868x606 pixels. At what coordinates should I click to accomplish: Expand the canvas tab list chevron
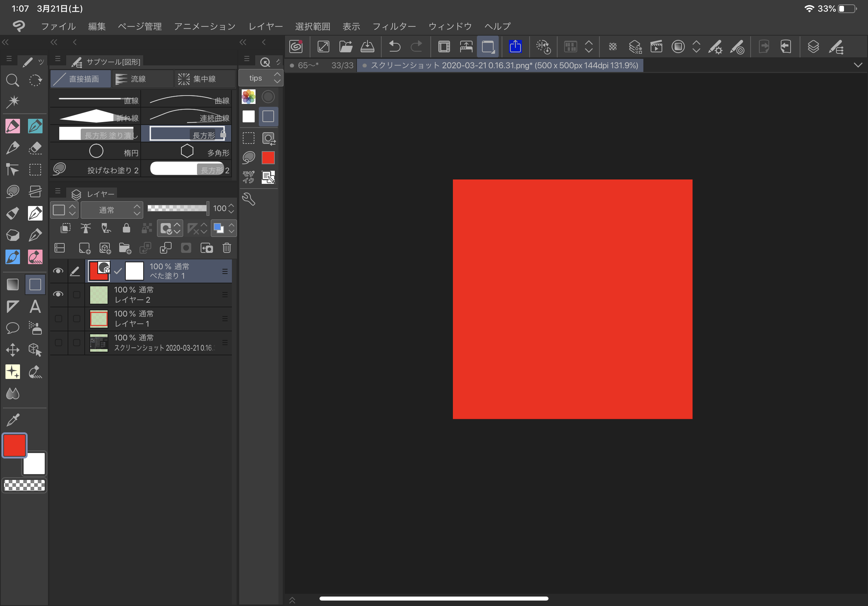coord(858,65)
